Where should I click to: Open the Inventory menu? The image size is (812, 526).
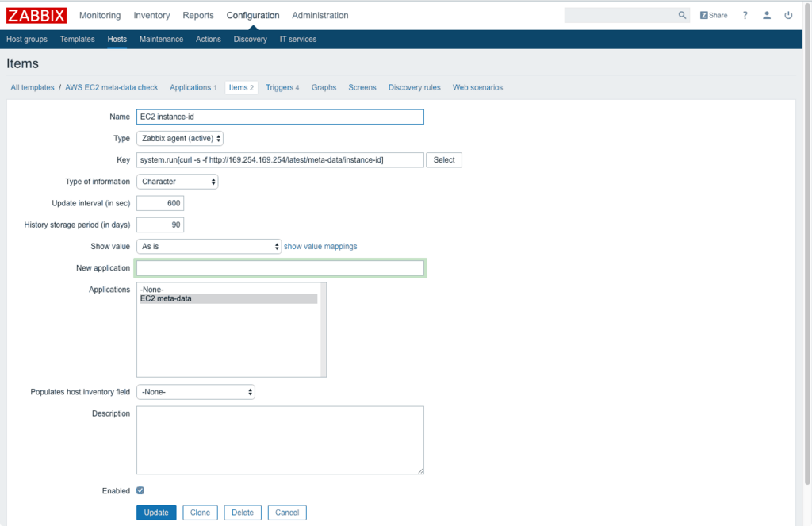(x=151, y=16)
